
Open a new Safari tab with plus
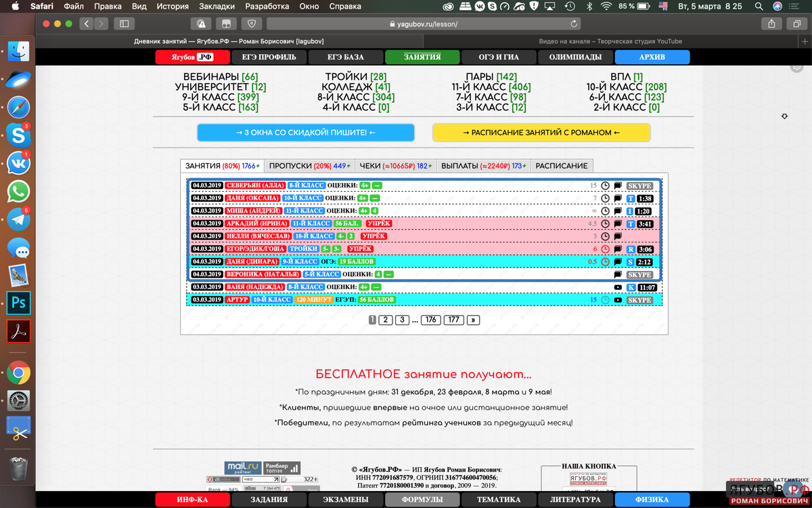point(803,41)
